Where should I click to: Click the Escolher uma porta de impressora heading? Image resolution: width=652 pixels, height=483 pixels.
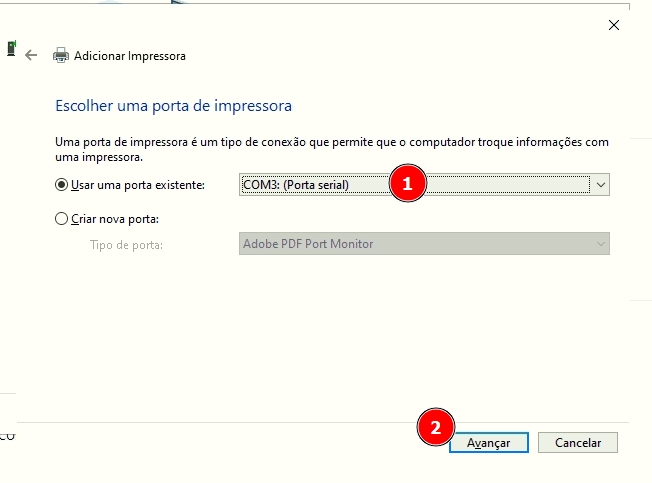point(173,105)
